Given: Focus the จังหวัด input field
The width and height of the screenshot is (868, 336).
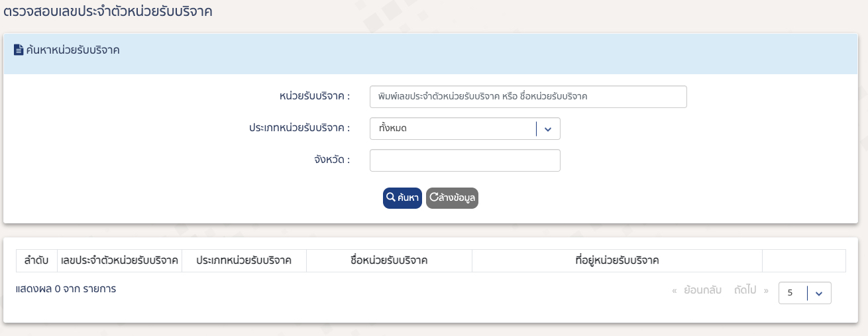Looking at the screenshot, I should pyautogui.click(x=465, y=160).
